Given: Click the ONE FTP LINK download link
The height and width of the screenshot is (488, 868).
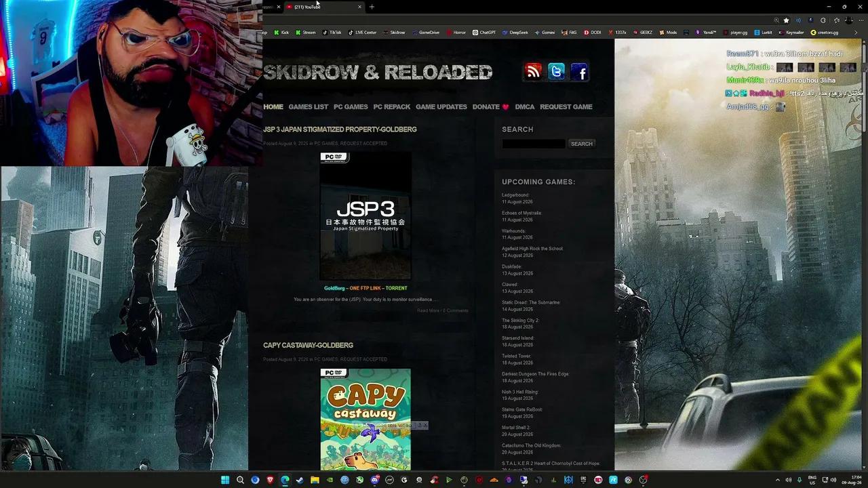Looking at the screenshot, I should click(x=366, y=288).
